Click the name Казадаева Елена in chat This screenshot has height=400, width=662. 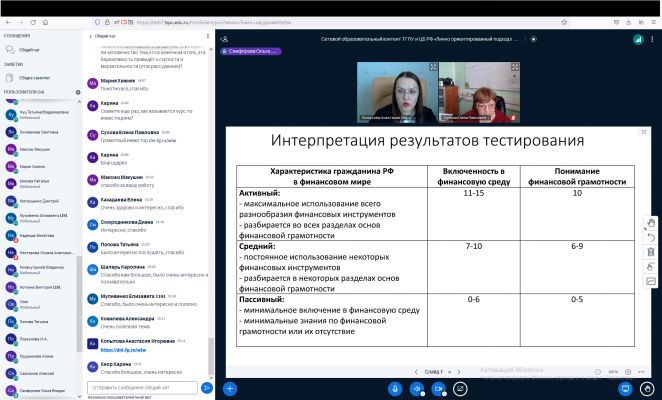click(x=121, y=199)
